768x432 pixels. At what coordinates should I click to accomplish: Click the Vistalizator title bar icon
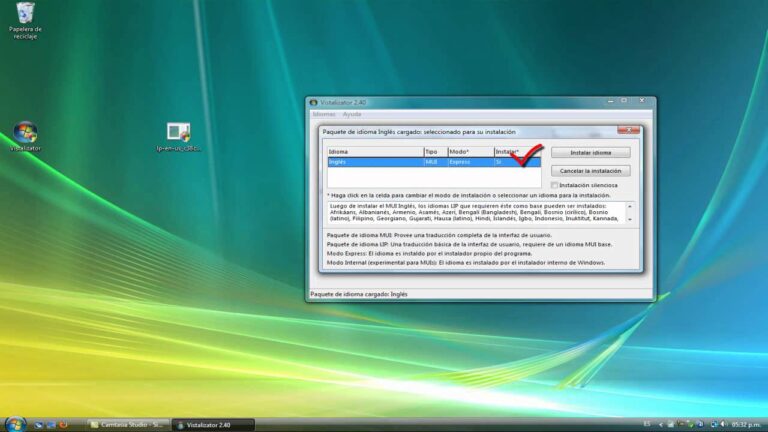click(x=313, y=102)
